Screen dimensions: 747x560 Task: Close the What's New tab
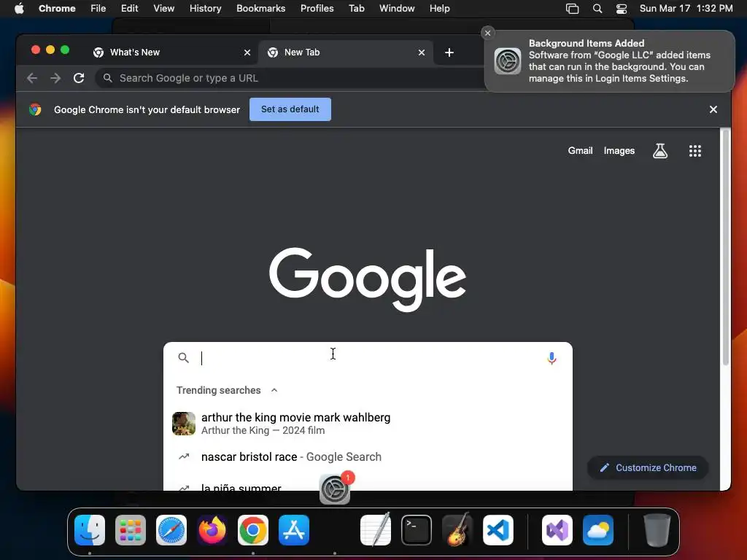click(247, 52)
